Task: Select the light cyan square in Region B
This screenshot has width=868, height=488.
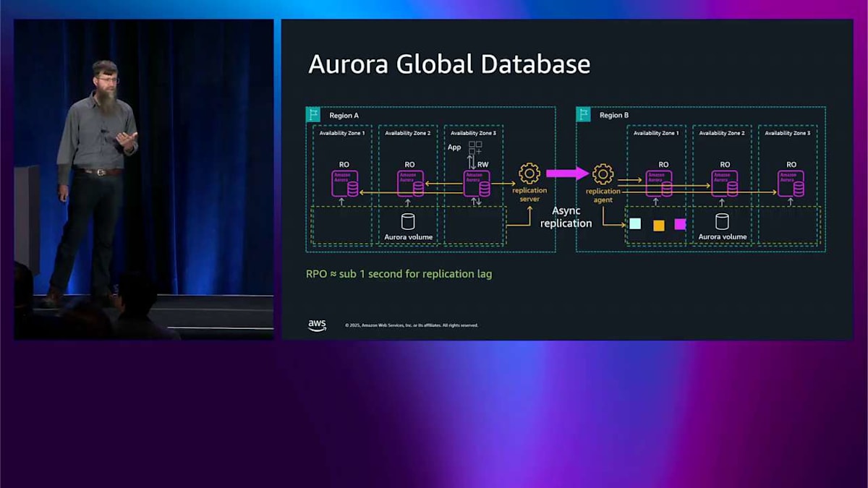Action: click(635, 224)
